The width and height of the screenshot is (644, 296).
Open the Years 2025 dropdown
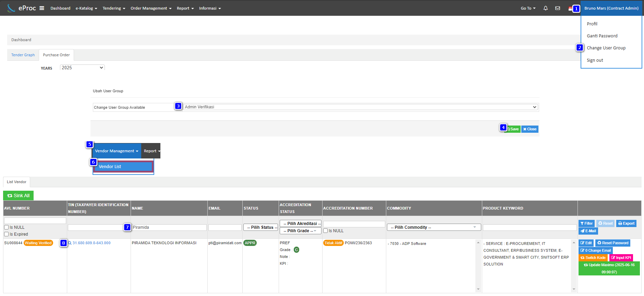[82, 68]
